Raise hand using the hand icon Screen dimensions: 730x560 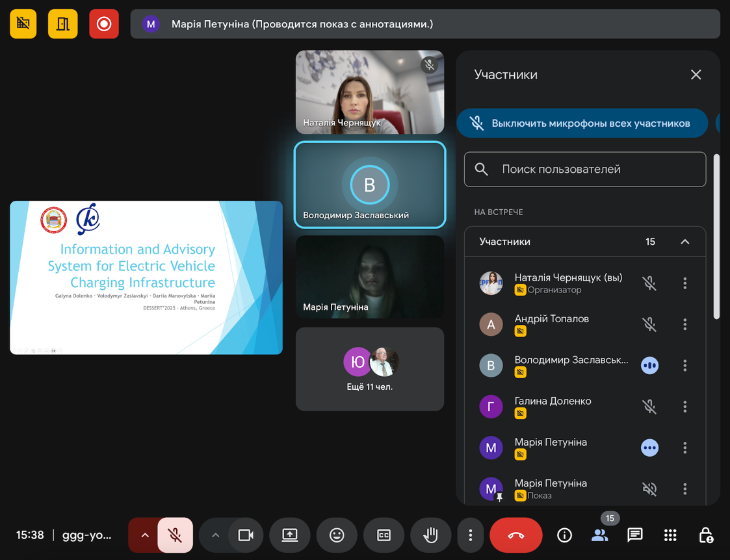coord(430,535)
